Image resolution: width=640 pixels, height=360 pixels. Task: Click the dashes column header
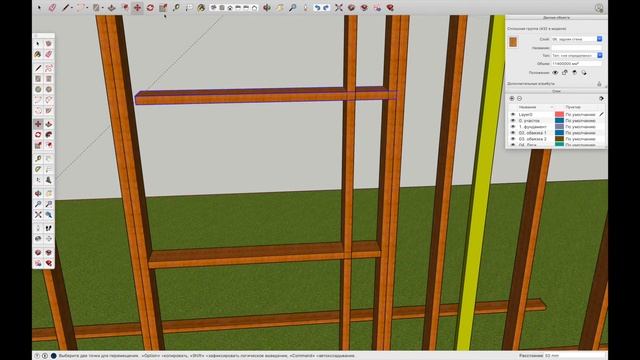(x=573, y=107)
